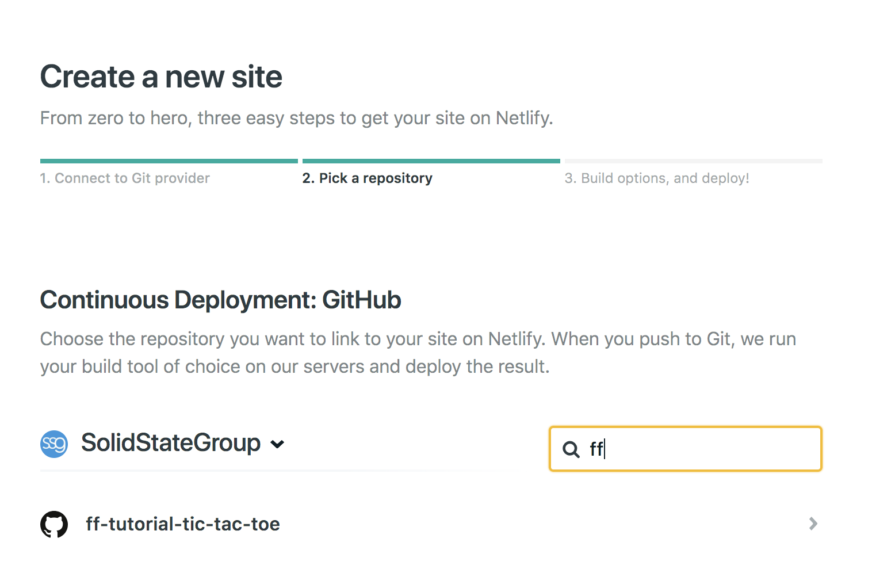The height and width of the screenshot is (588, 872).
Task: Click the arrow icon at the far right of ff-tutorial-tic-tac-toe
Action: (x=813, y=524)
